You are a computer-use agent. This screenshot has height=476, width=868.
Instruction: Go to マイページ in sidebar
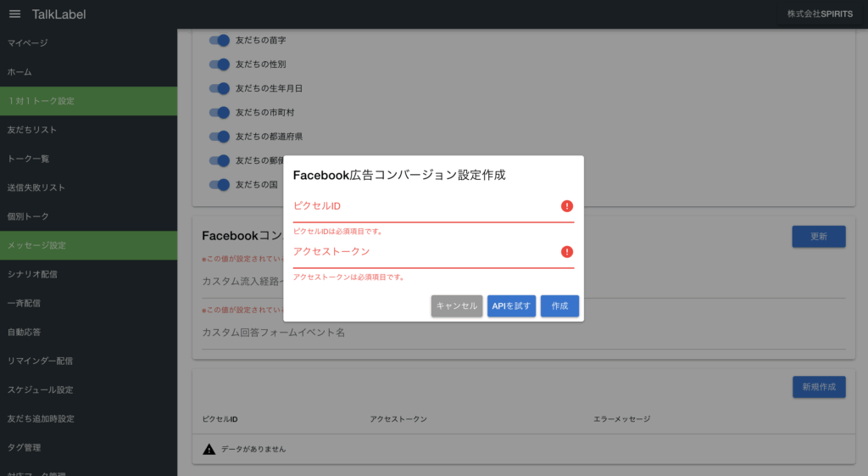(28, 43)
